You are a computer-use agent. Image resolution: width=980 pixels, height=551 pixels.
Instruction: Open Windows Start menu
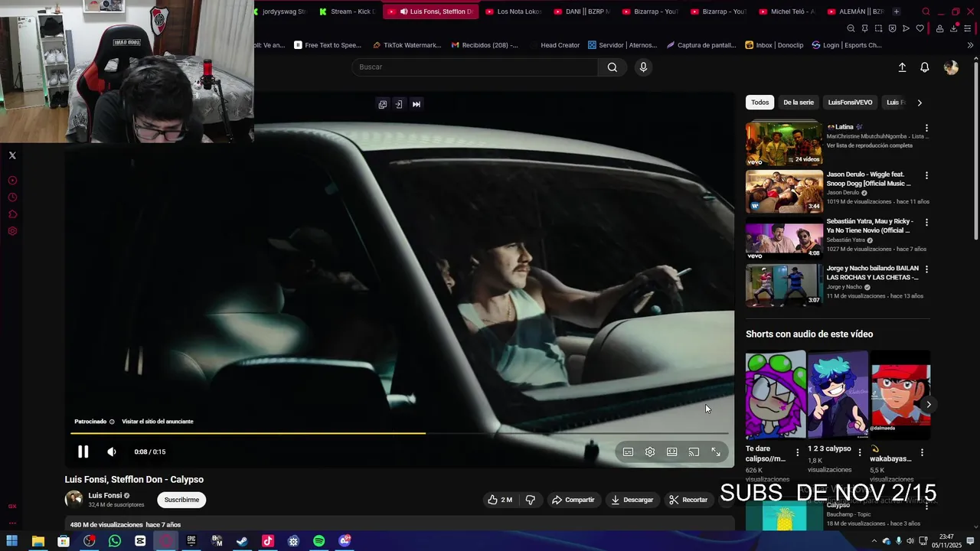12,541
